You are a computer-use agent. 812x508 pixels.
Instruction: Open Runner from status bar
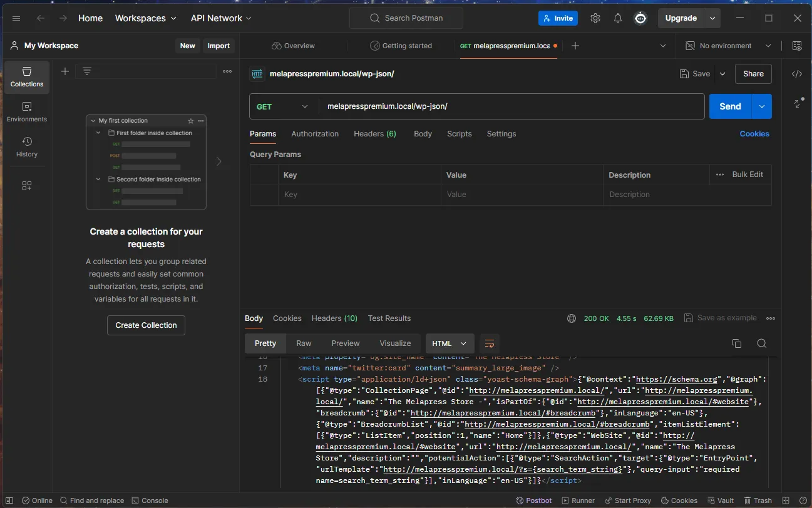578,500
